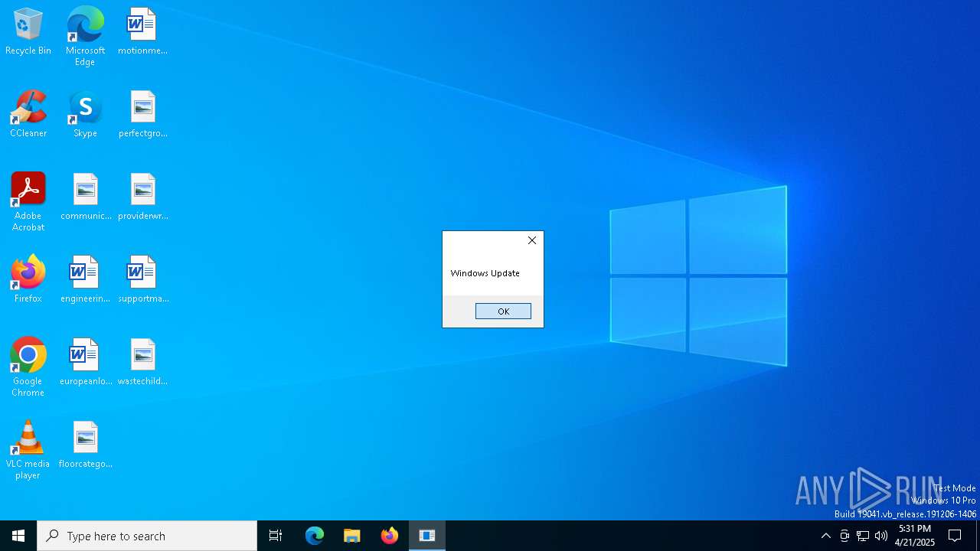Click OK in the Windows Update dialog
This screenshot has height=551, width=980.
point(503,311)
